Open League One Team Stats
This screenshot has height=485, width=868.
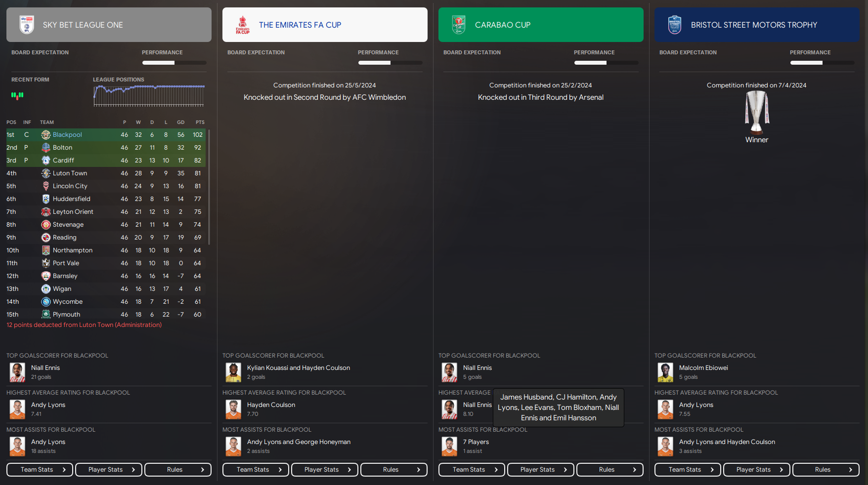pyautogui.click(x=40, y=470)
